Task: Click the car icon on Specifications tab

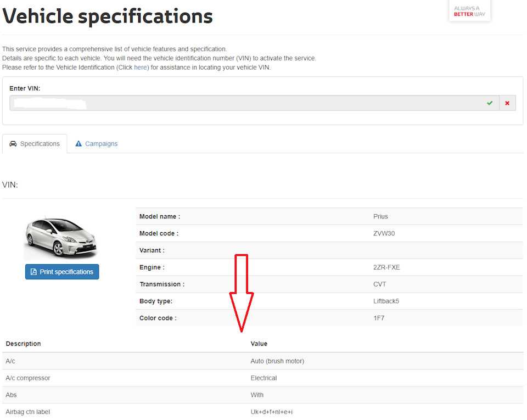Action: pyautogui.click(x=13, y=144)
